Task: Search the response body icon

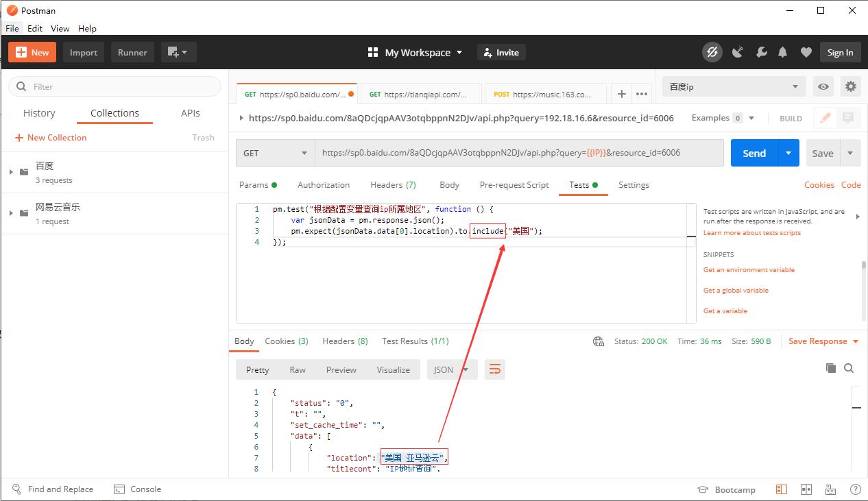Action: 849,368
